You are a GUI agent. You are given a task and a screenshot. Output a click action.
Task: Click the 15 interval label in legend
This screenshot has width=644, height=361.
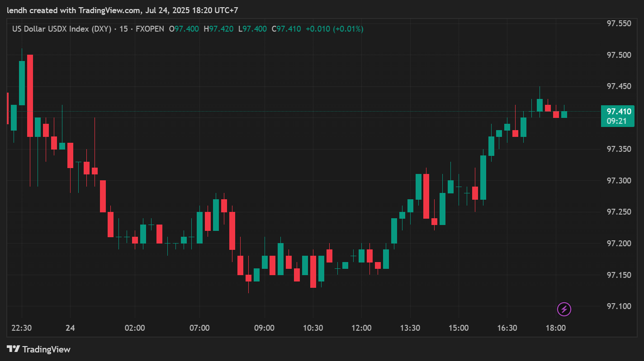click(x=123, y=29)
